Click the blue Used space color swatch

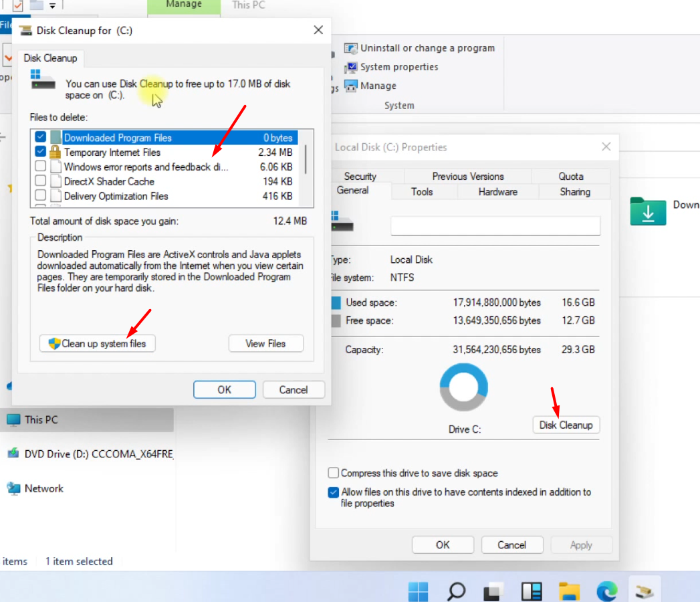[336, 303]
